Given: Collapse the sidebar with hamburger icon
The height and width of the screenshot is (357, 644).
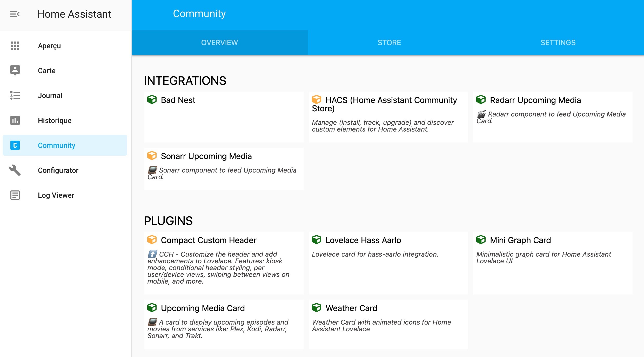Looking at the screenshot, I should pos(15,14).
